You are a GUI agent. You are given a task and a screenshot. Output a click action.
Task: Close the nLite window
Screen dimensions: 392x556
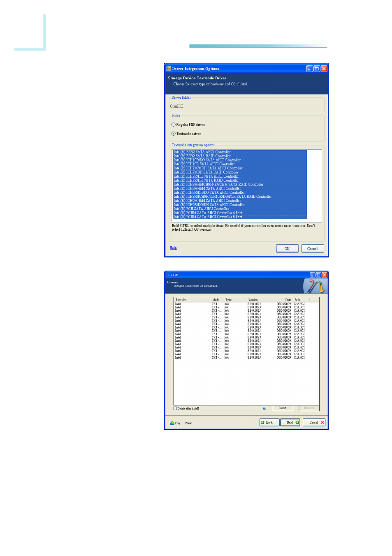click(325, 275)
